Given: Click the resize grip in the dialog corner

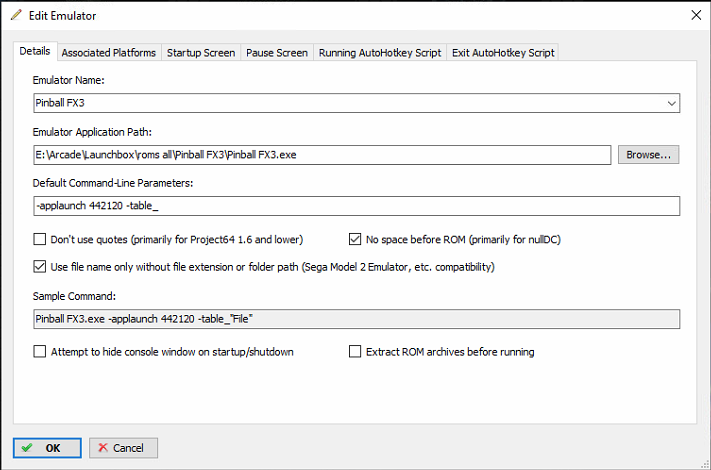Looking at the screenshot, I should [x=705, y=464].
